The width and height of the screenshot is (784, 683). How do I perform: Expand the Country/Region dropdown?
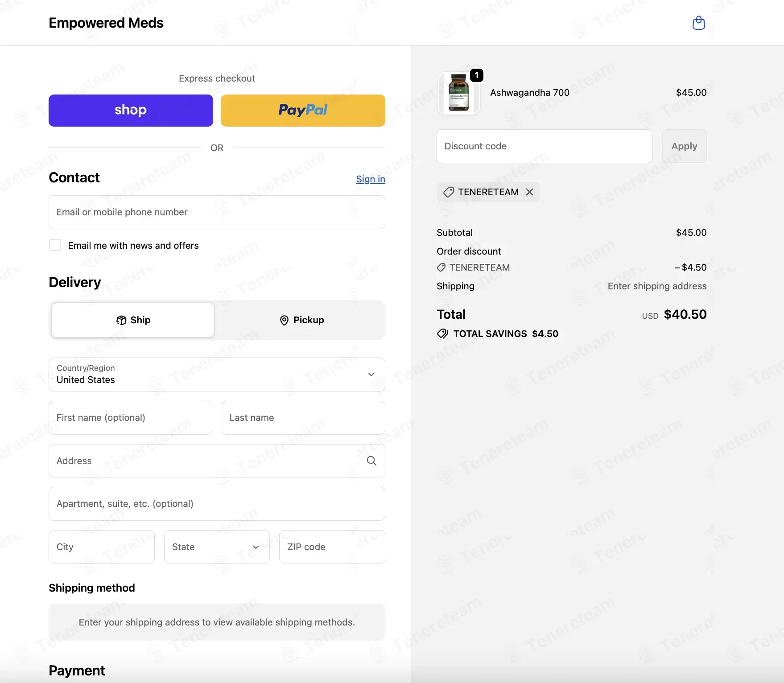pyautogui.click(x=217, y=374)
